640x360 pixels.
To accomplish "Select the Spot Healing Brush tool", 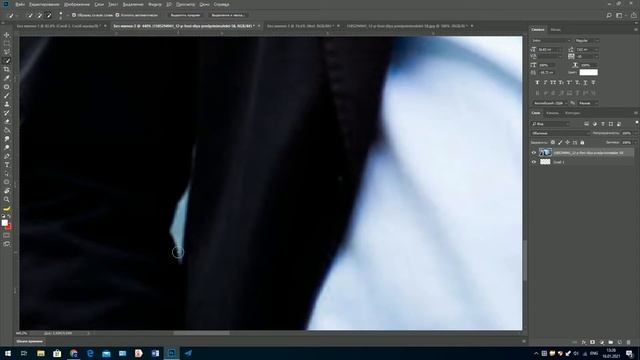I will tap(7, 87).
